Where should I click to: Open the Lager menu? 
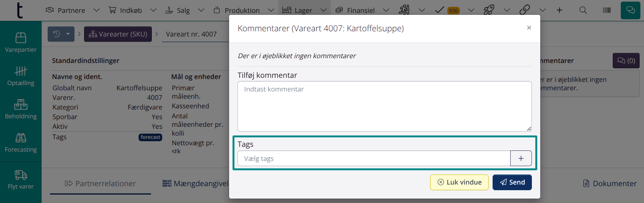(297, 10)
